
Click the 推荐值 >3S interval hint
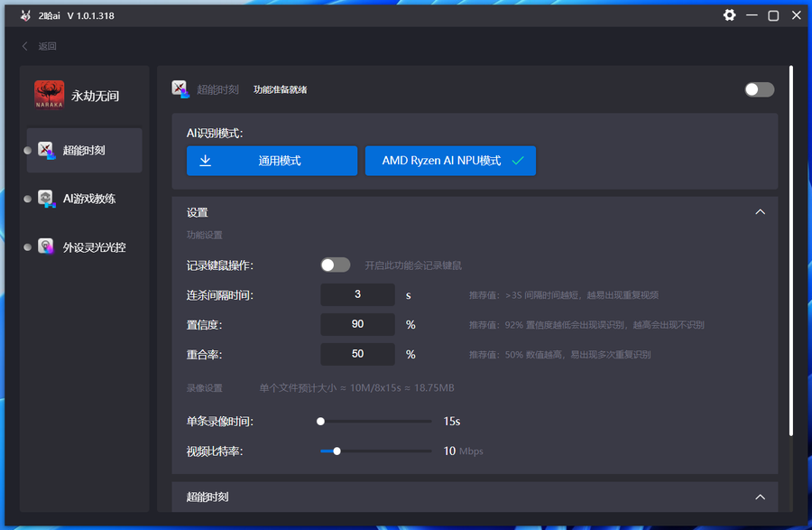click(563, 295)
